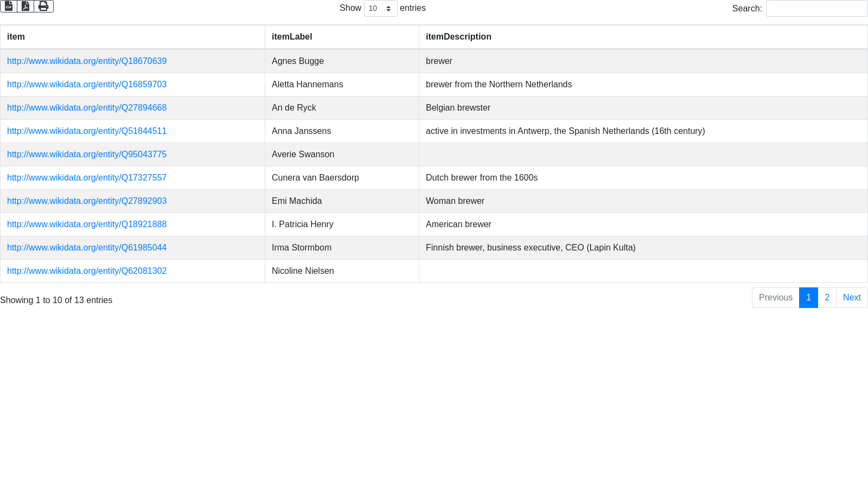The width and height of the screenshot is (868, 488).
Task: Follow Irma Stormbom's entity link Q61985044
Action: pyautogui.click(x=87, y=248)
